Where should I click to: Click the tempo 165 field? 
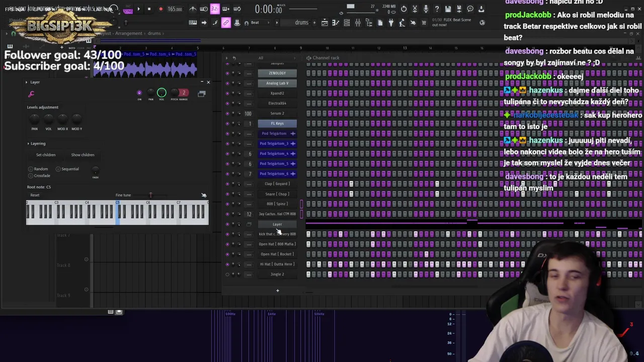pyautogui.click(x=175, y=9)
